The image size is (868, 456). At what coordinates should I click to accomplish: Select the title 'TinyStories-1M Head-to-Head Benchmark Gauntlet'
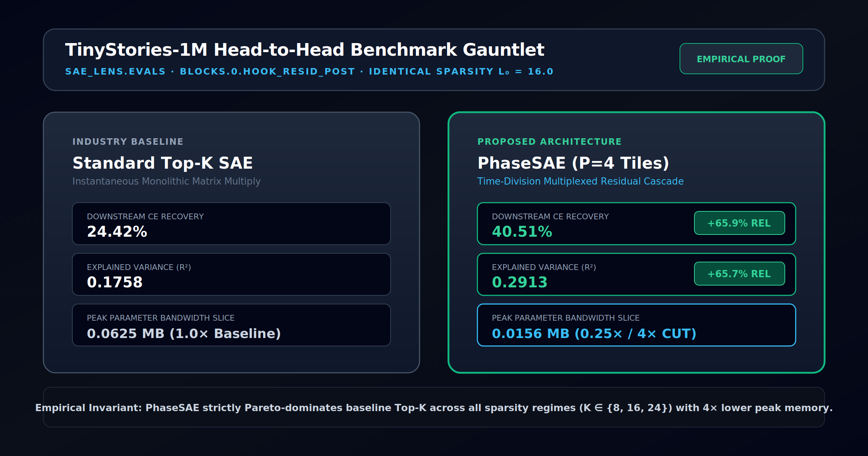click(305, 50)
